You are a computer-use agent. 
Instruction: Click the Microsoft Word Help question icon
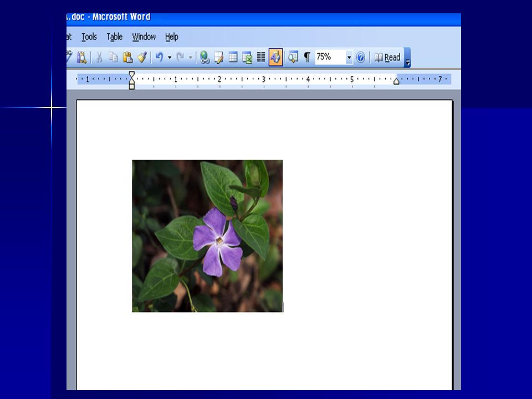point(361,57)
